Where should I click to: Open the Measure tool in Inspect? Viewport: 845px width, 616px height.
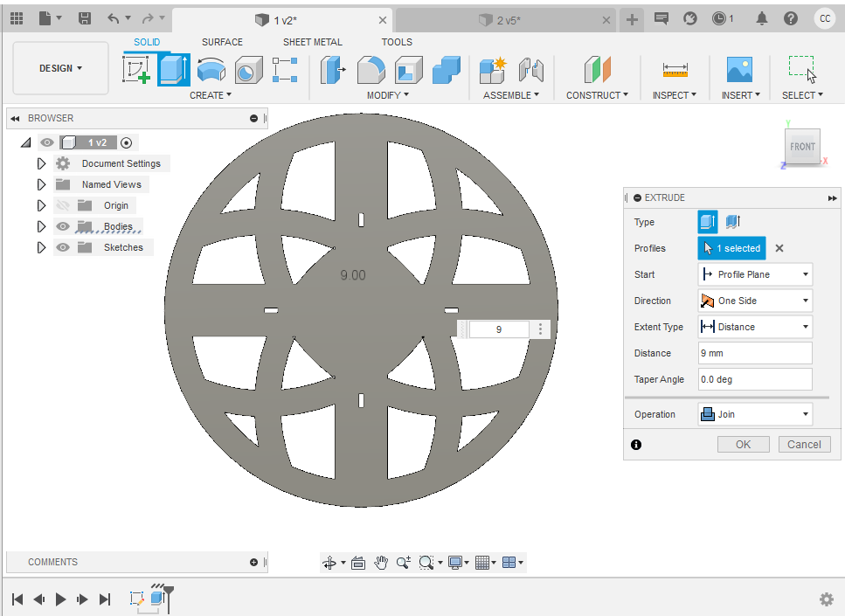point(675,69)
